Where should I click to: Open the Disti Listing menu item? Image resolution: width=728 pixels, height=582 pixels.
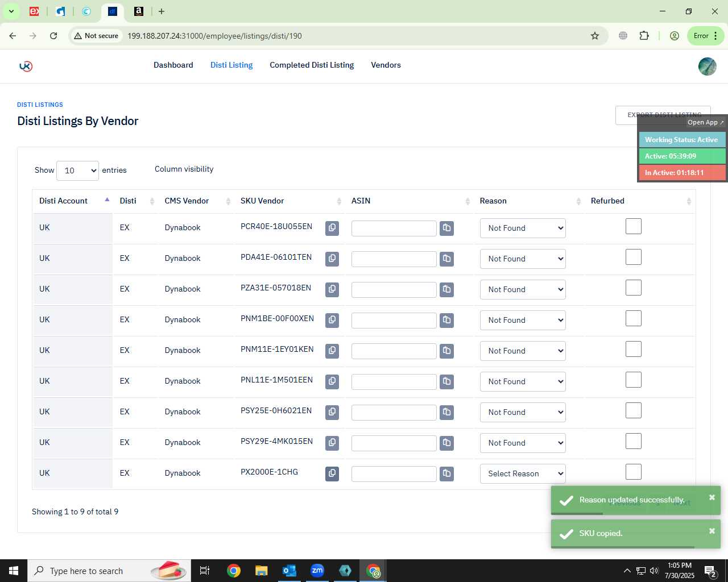pyautogui.click(x=231, y=65)
